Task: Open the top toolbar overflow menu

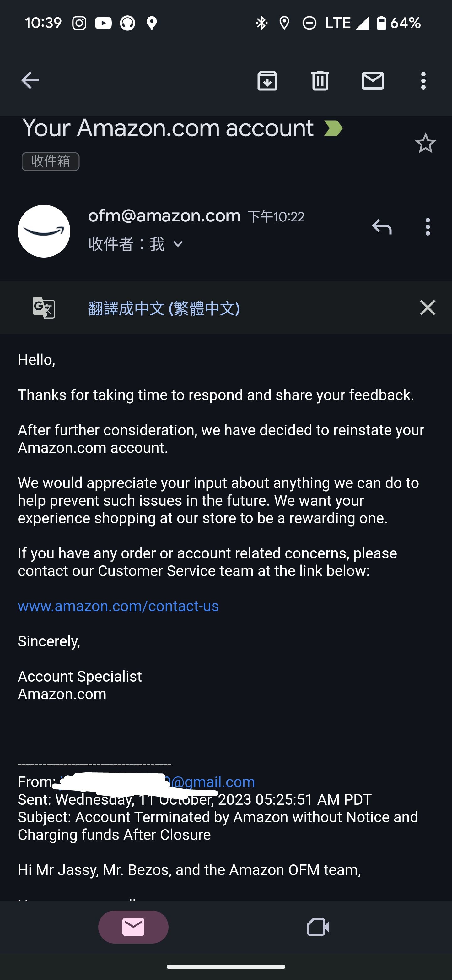Action: click(x=423, y=80)
